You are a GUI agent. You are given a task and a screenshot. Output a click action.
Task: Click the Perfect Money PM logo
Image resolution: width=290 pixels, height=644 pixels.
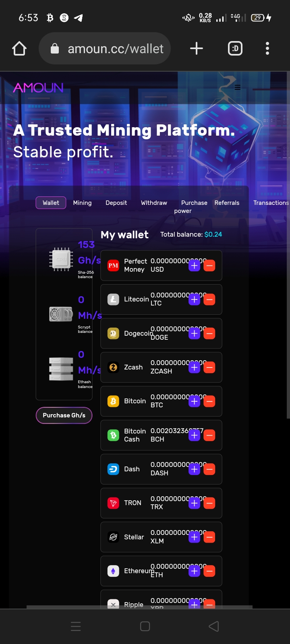pos(113,266)
